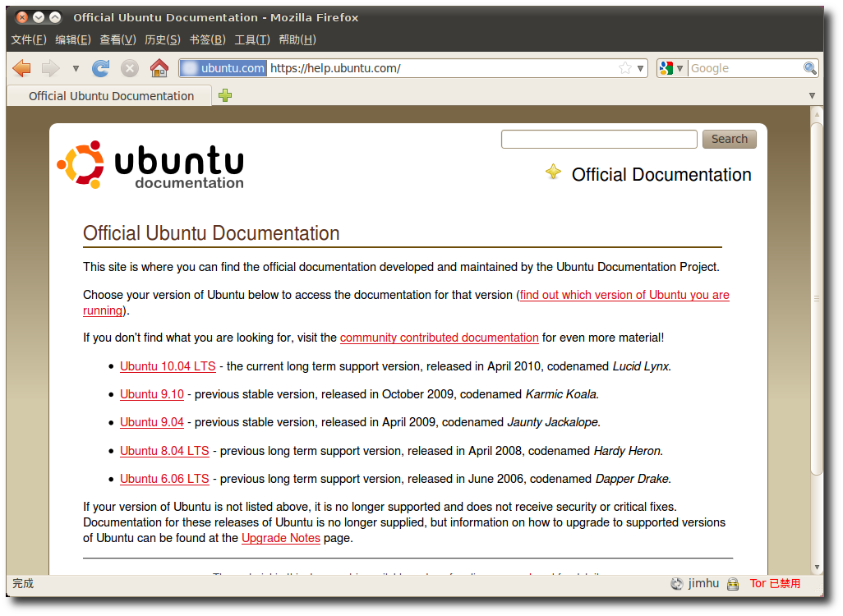Click the page search text field
The height and width of the screenshot is (616, 843).
click(x=599, y=140)
